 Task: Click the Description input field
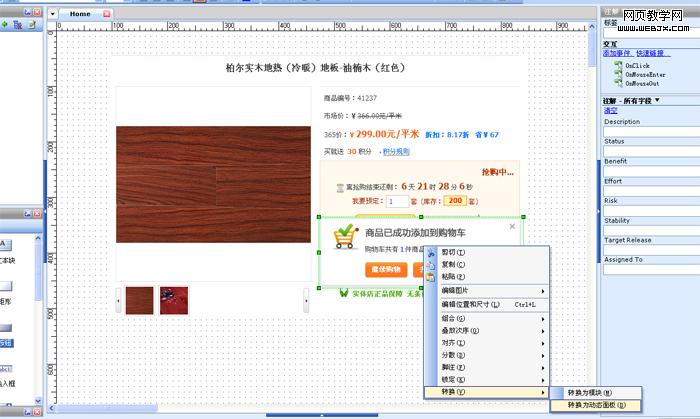(x=648, y=131)
